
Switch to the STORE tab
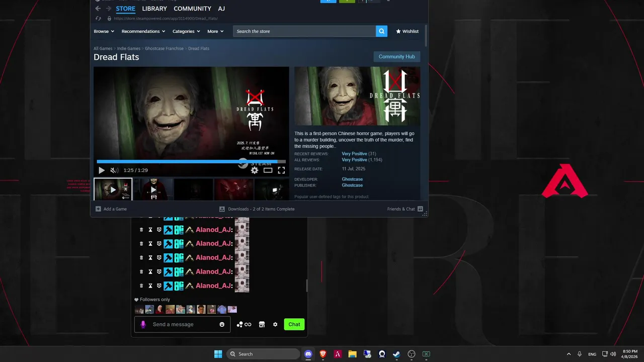tap(125, 9)
